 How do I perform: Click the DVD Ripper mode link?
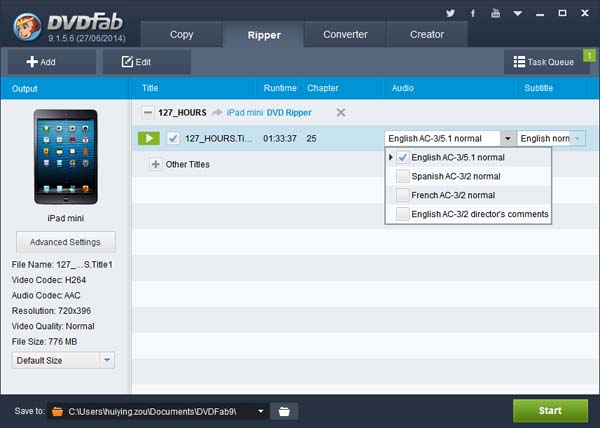(289, 113)
